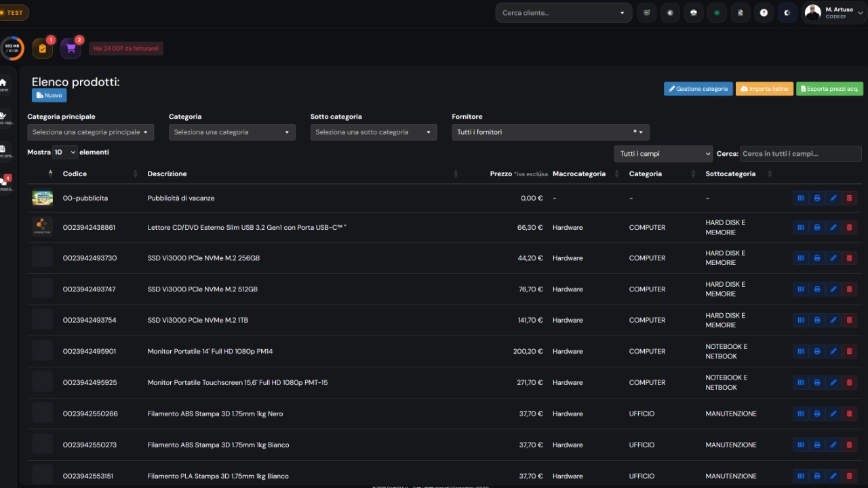The width and height of the screenshot is (868, 488).
Task: Print the SSD Vi3000 256GB row
Action: click(x=817, y=258)
